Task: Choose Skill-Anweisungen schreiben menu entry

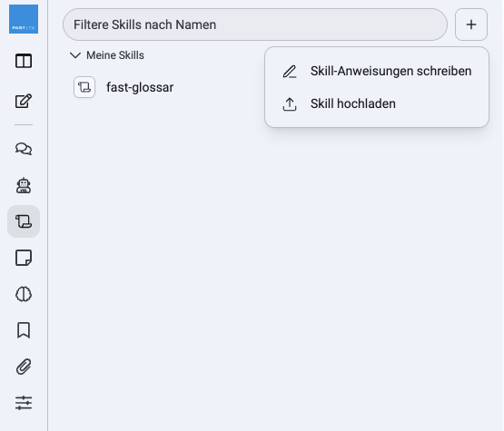Action: click(x=377, y=71)
